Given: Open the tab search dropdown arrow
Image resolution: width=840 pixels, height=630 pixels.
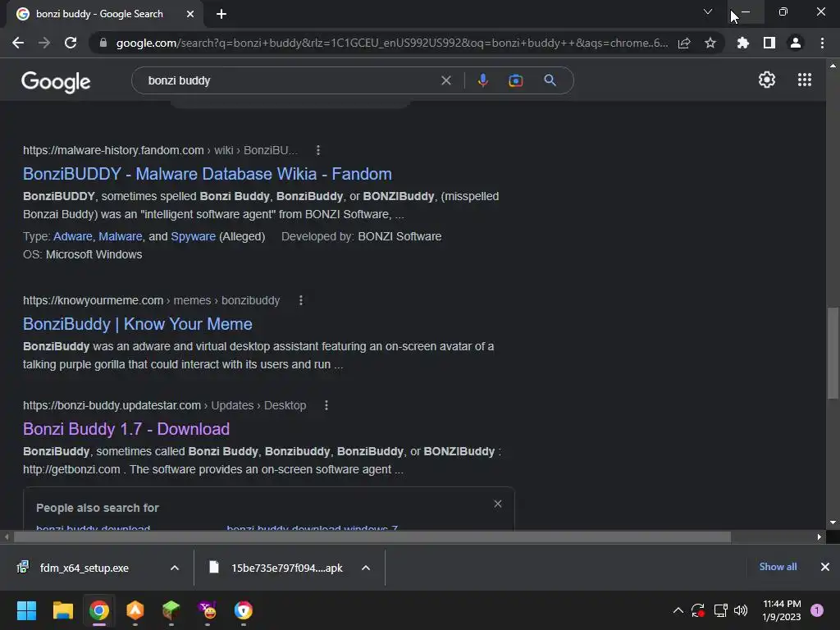Looking at the screenshot, I should pyautogui.click(x=708, y=11).
